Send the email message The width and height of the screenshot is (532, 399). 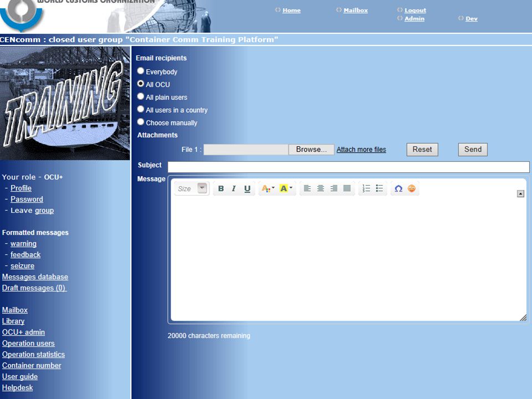tap(473, 150)
